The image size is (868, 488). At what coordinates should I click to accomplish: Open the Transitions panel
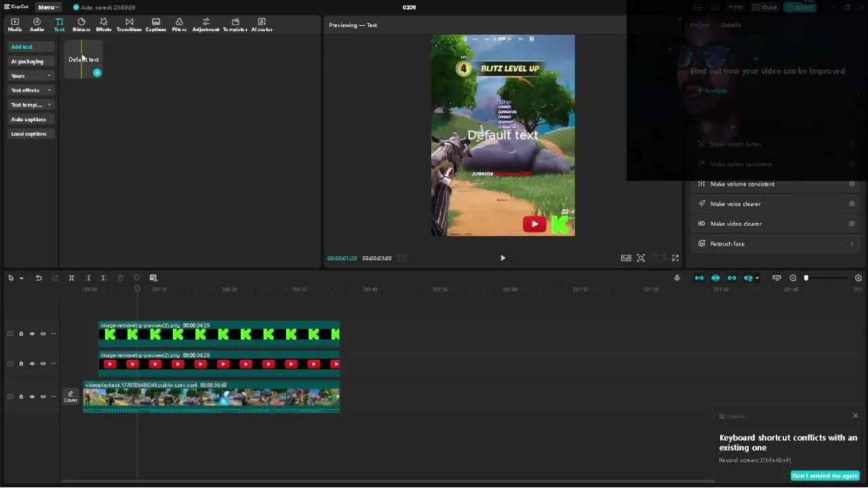point(129,25)
